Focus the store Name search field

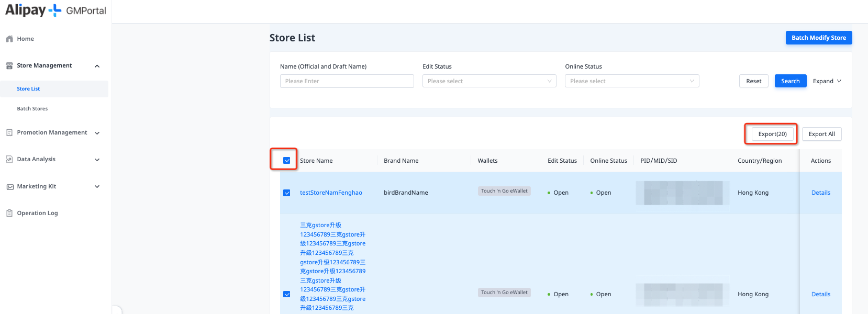click(347, 81)
